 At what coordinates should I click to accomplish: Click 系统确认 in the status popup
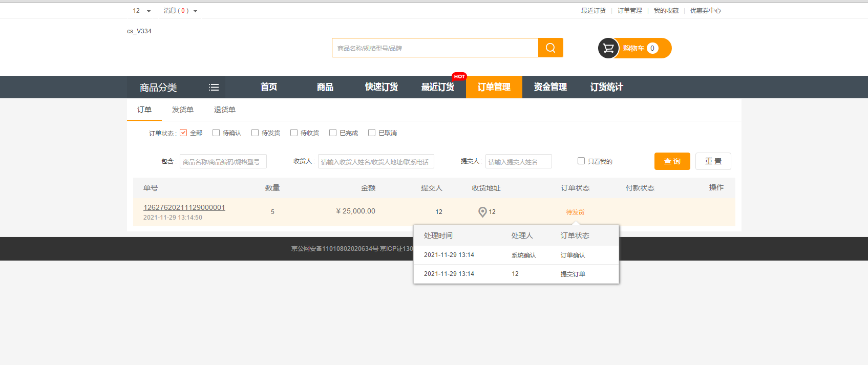(523, 255)
